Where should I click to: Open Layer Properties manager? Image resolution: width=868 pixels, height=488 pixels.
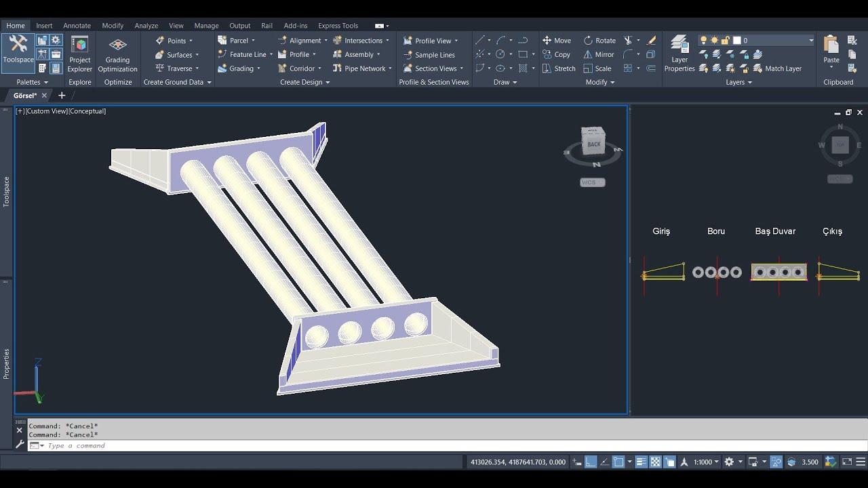679,54
